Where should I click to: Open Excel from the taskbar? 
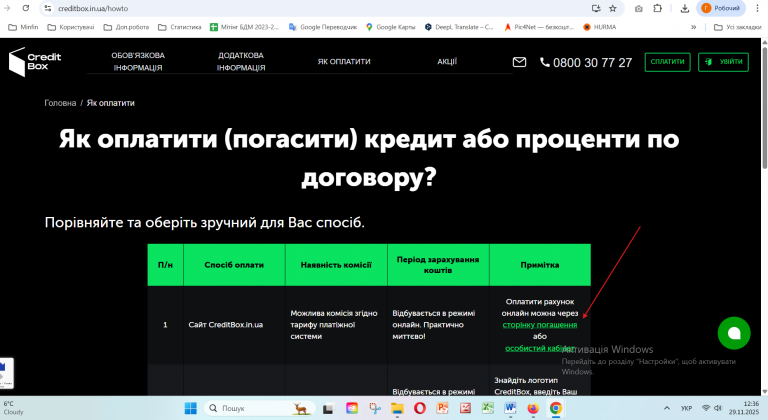coord(487,408)
